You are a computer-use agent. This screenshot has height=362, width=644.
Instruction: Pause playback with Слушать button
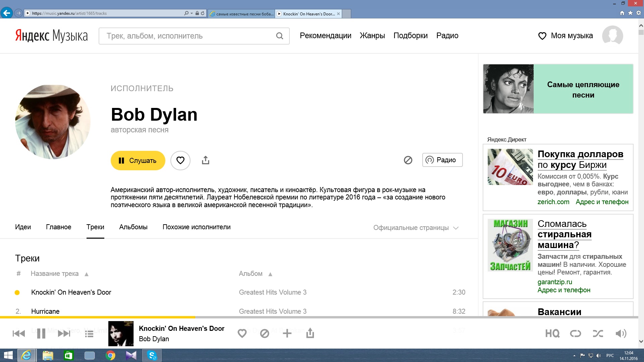[138, 161]
